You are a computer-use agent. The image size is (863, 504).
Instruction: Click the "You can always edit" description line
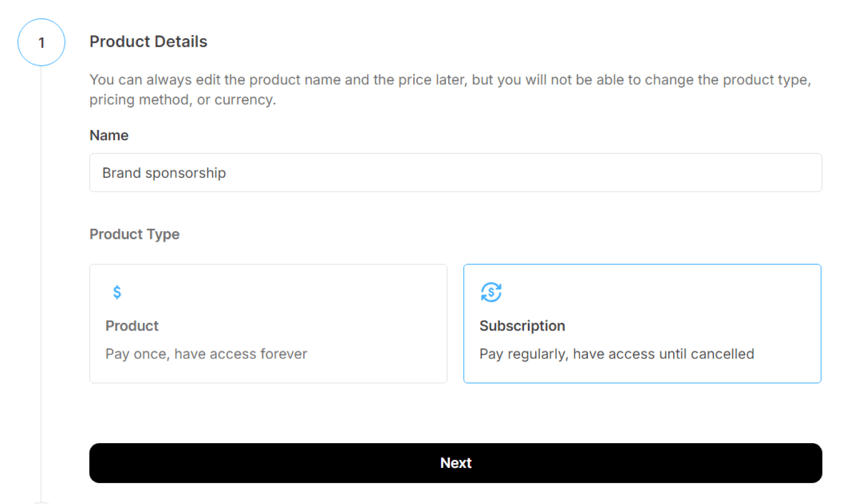click(450, 80)
